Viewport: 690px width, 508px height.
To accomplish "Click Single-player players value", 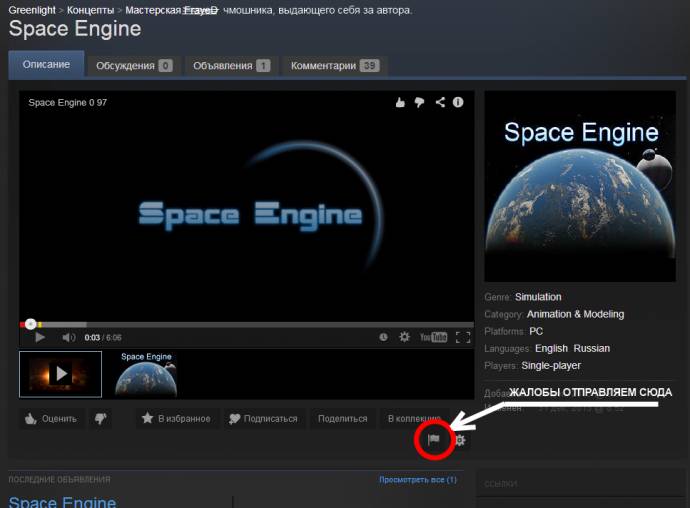I will point(551,366).
